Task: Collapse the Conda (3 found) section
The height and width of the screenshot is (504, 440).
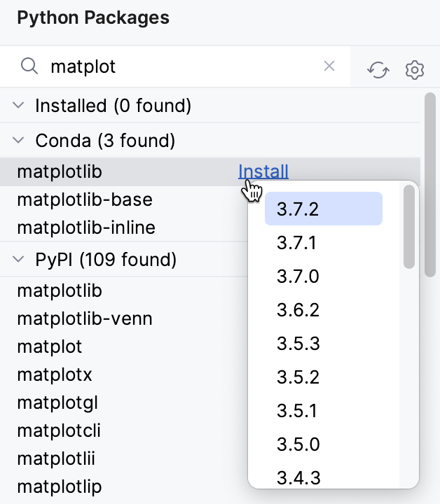Action: (x=18, y=141)
